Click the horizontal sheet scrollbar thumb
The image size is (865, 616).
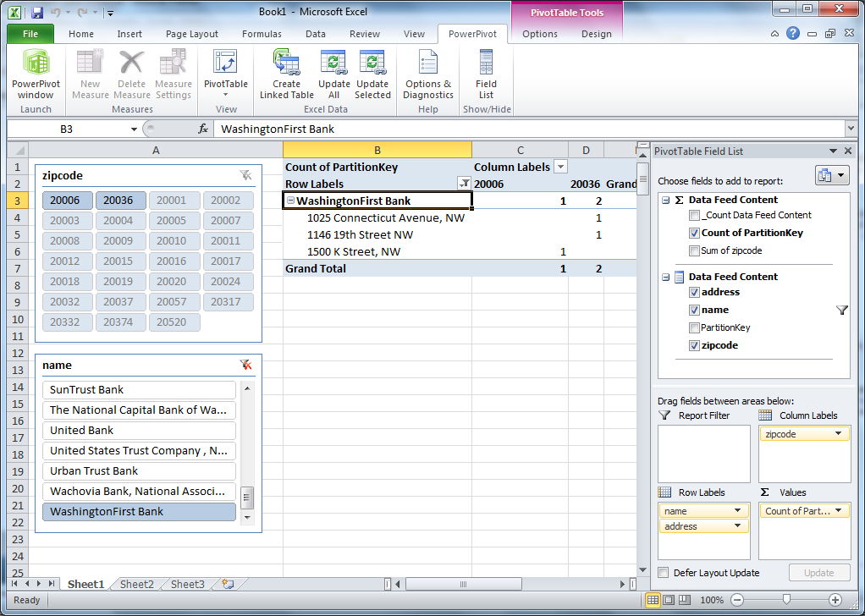click(464, 584)
